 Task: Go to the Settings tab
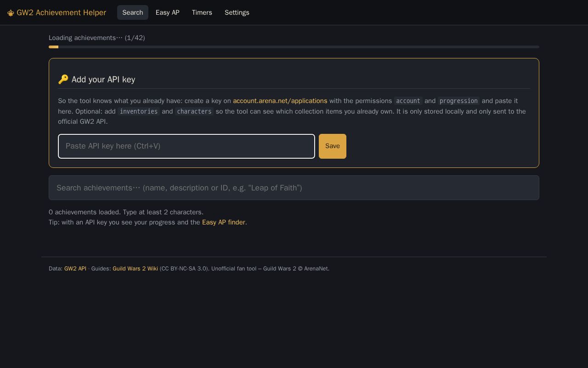pyautogui.click(x=237, y=12)
